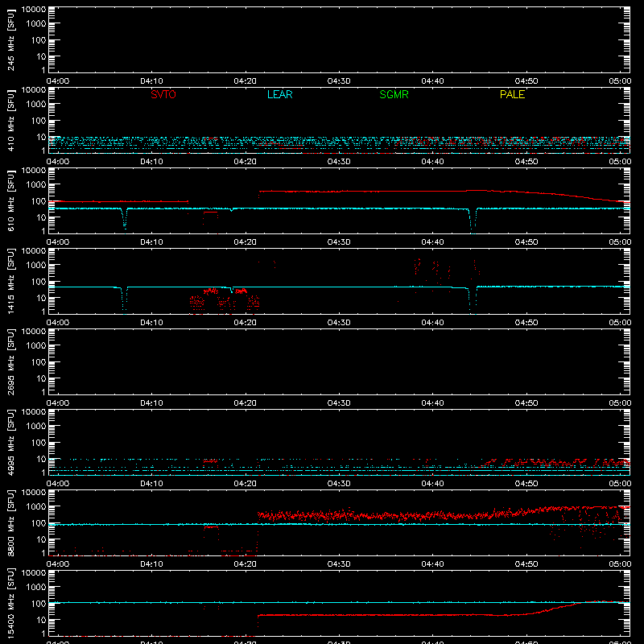
Task: Select the 1415 MHz [SFU] axis title
Action: click(x=11, y=281)
